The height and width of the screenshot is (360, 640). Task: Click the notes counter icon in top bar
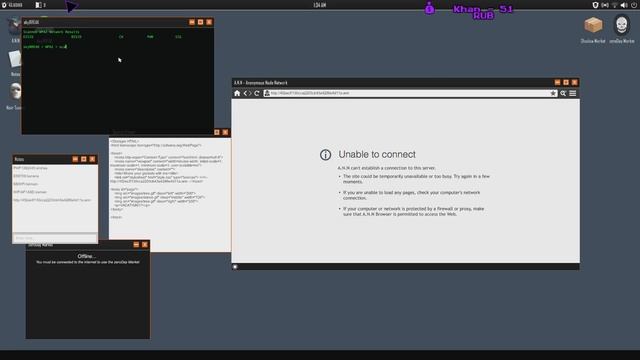coord(38,5)
